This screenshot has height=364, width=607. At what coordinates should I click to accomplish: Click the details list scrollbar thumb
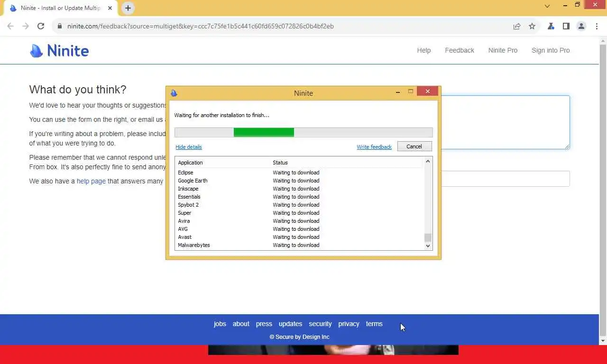(x=428, y=237)
